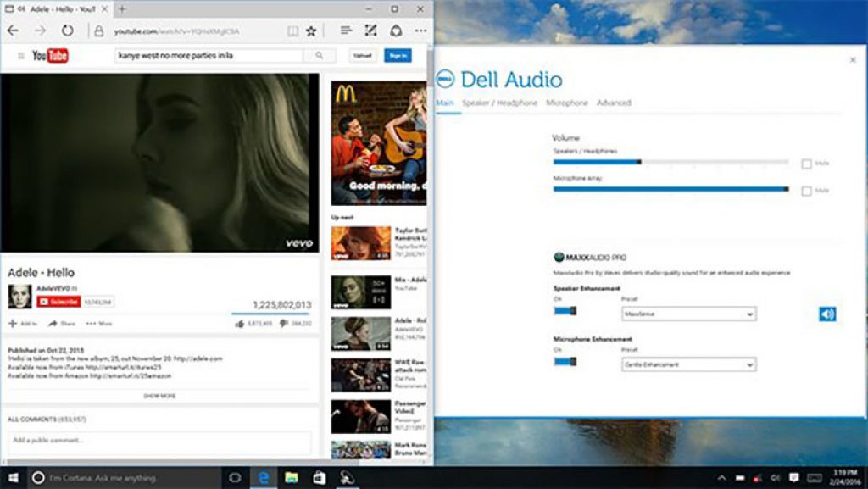
Task: Open Task View on the taskbar
Action: 235,478
